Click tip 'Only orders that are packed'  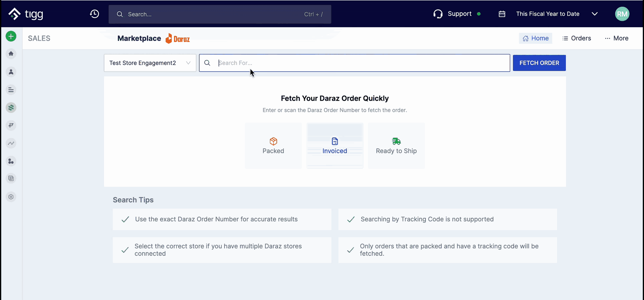tap(448, 250)
